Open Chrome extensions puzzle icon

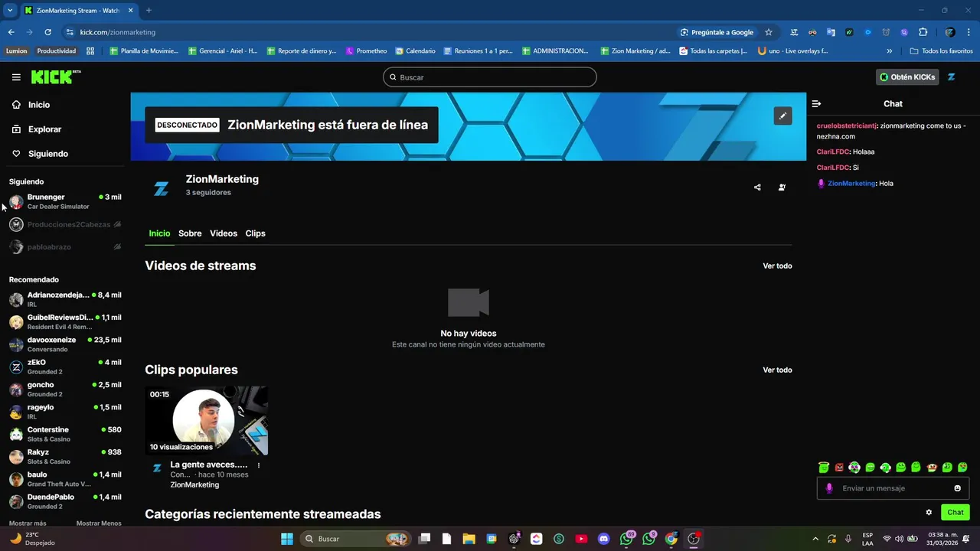[923, 32]
